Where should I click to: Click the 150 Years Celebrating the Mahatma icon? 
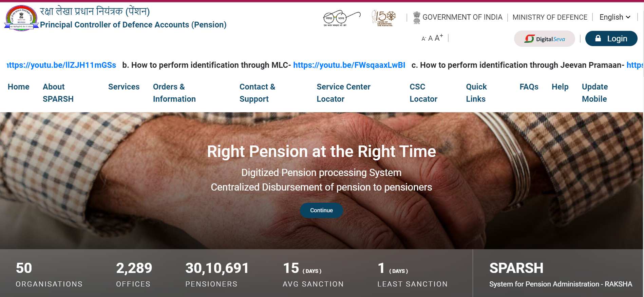tap(384, 17)
